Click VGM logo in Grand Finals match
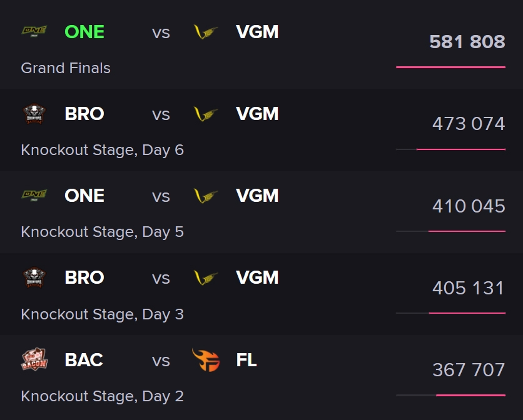The image size is (523, 420). pos(206,32)
